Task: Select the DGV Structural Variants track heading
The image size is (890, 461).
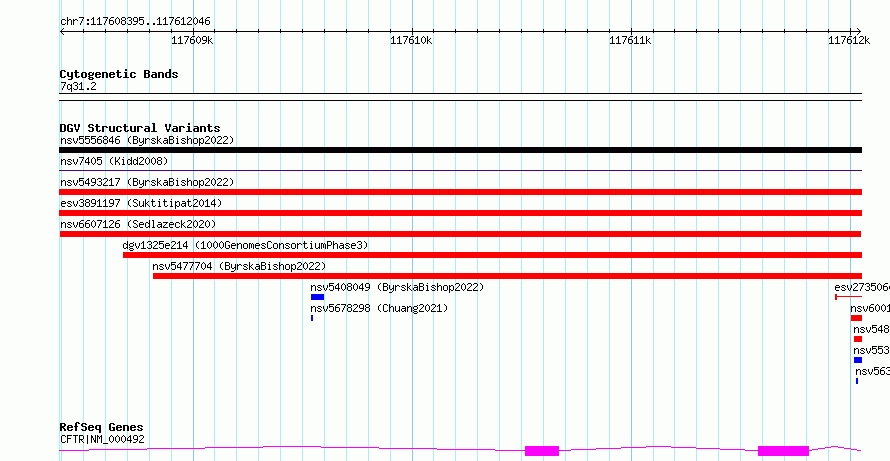Action: [x=140, y=128]
